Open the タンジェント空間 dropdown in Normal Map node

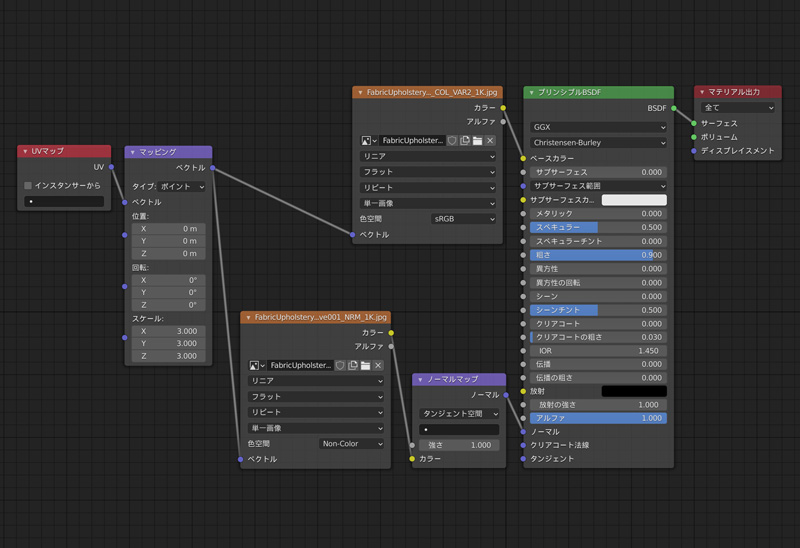[x=459, y=413]
